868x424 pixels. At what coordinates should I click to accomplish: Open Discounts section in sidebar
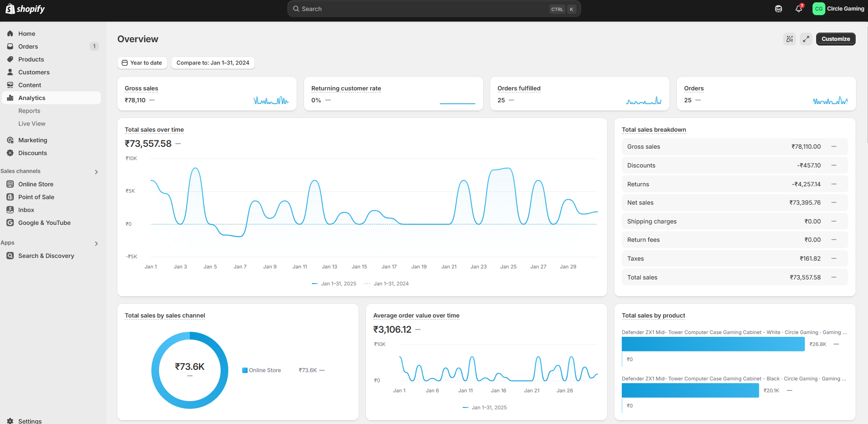click(32, 153)
